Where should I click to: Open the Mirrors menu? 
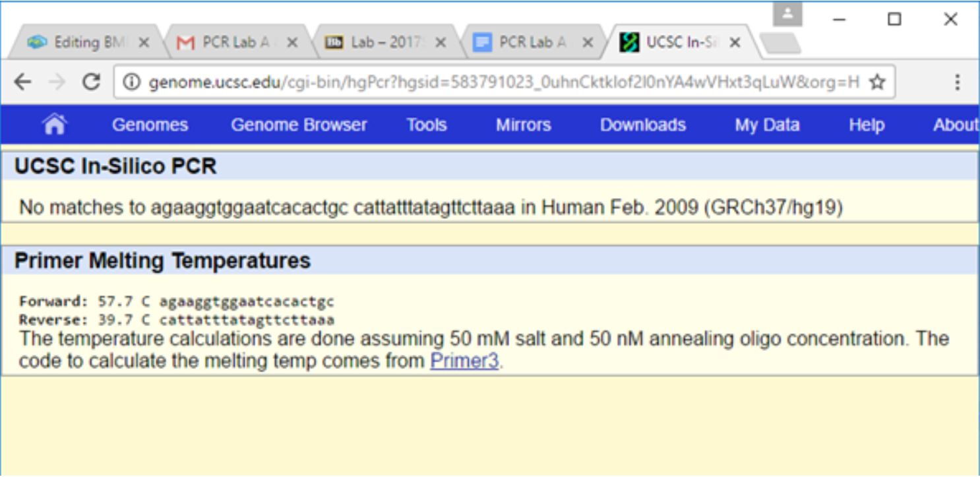[523, 125]
